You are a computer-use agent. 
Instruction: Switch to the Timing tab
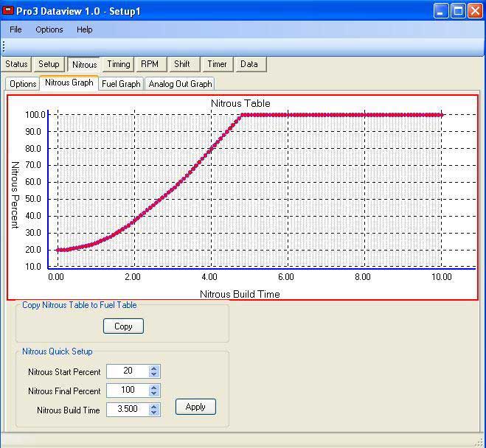coord(119,64)
